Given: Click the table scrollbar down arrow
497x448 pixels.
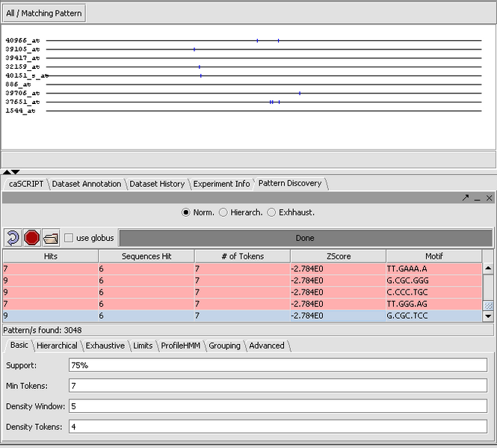Looking at the screenshot, I should [x=488, y=316].
